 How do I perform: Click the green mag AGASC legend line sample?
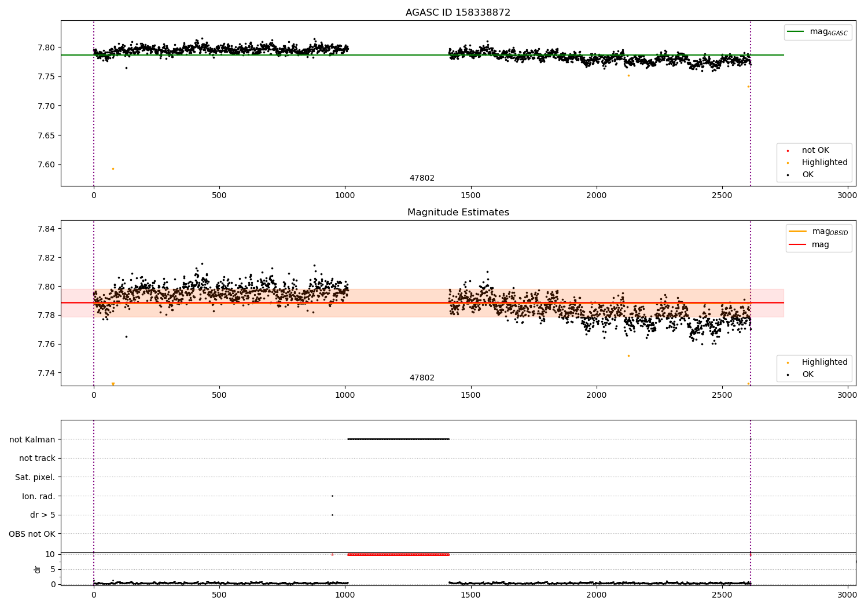[x=796, y=32]
